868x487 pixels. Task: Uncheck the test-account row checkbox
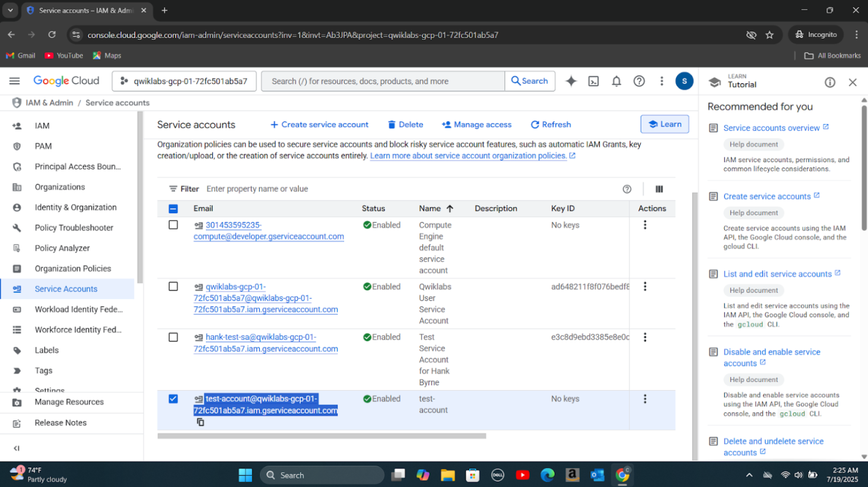click(173, 399)
